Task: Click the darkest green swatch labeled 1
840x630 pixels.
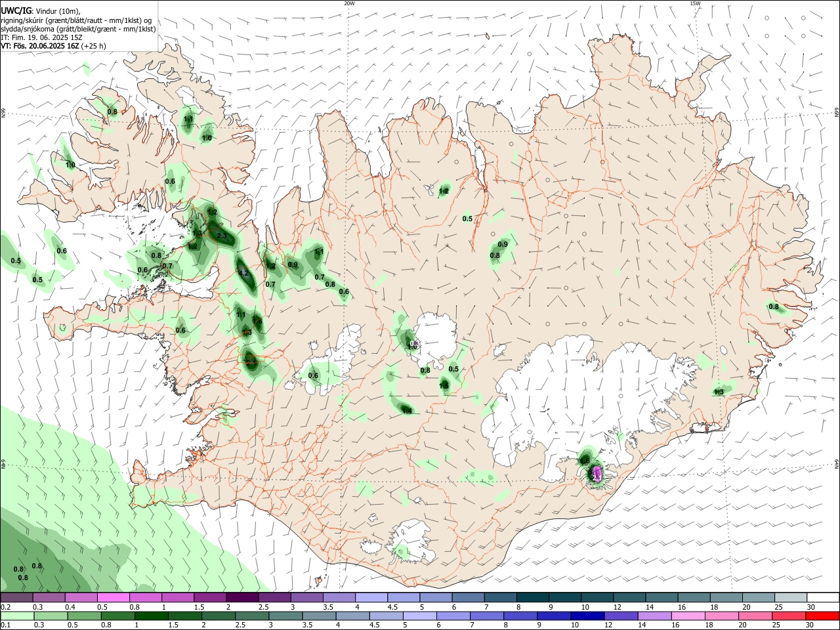Action: (x=152, y=616)
